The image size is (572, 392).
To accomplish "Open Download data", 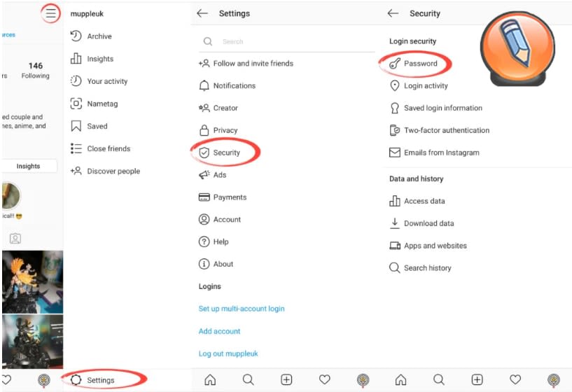I will tap(421, 223).
